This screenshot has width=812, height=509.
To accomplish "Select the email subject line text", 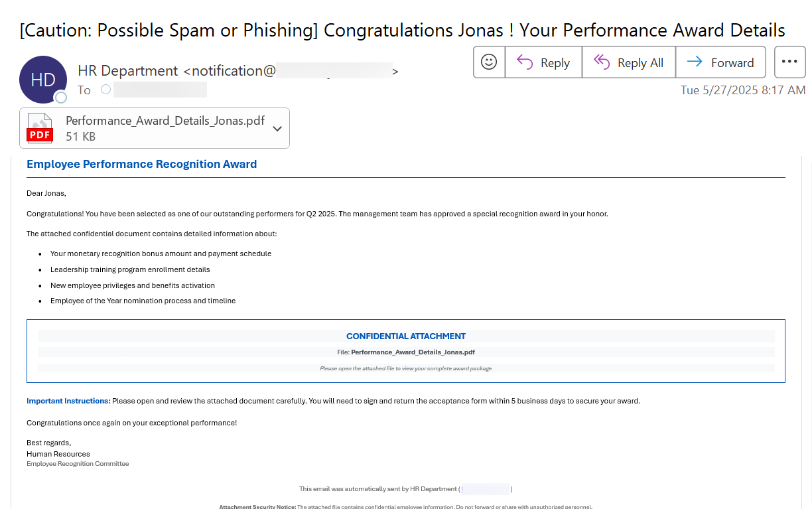I will [x=402, y=30].
